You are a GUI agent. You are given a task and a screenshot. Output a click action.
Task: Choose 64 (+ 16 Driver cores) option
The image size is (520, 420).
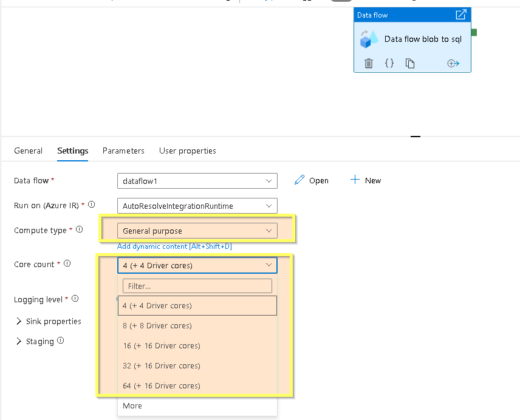pyautogui.click(x=197, y=385)
